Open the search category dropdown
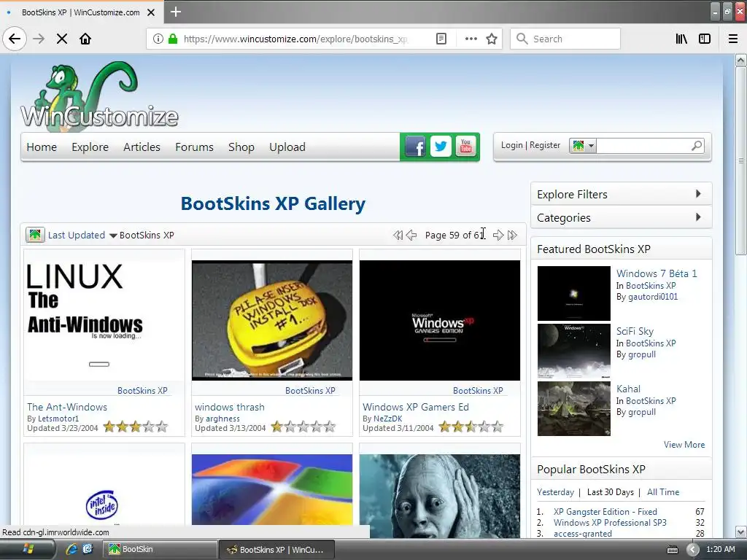 pos(583,146)
